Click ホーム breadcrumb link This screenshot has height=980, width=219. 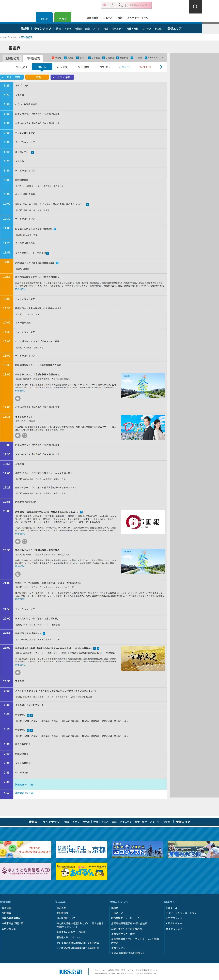[x=3, y=37]
